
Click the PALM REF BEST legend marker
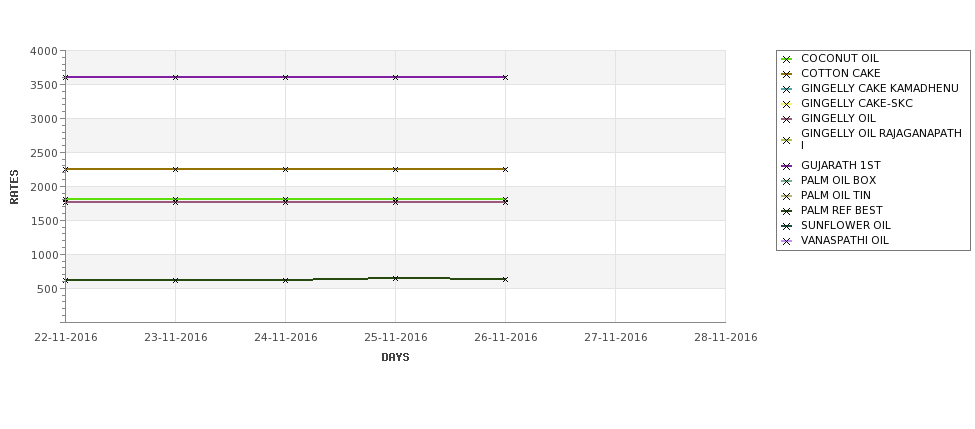point(786,211)
